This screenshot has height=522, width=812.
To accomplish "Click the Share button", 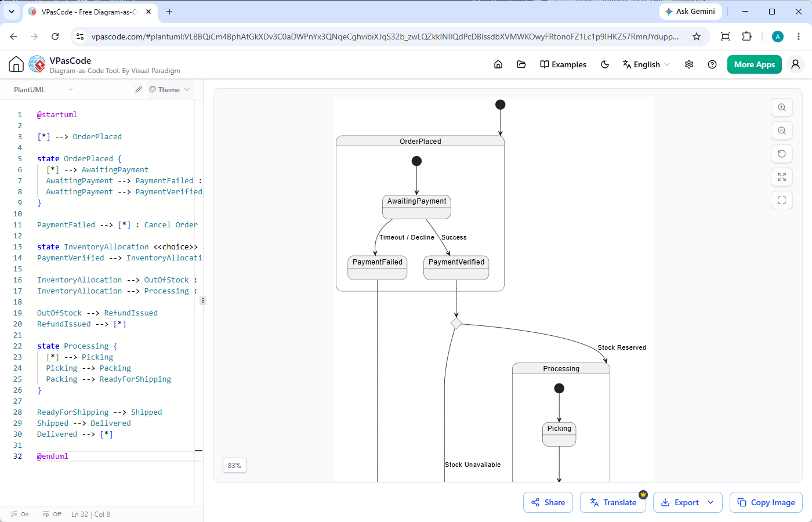I will tap(548, 502).
